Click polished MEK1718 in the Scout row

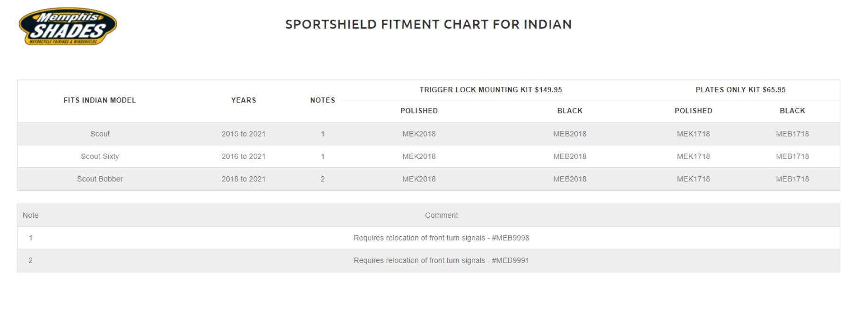tap(693, 134)
